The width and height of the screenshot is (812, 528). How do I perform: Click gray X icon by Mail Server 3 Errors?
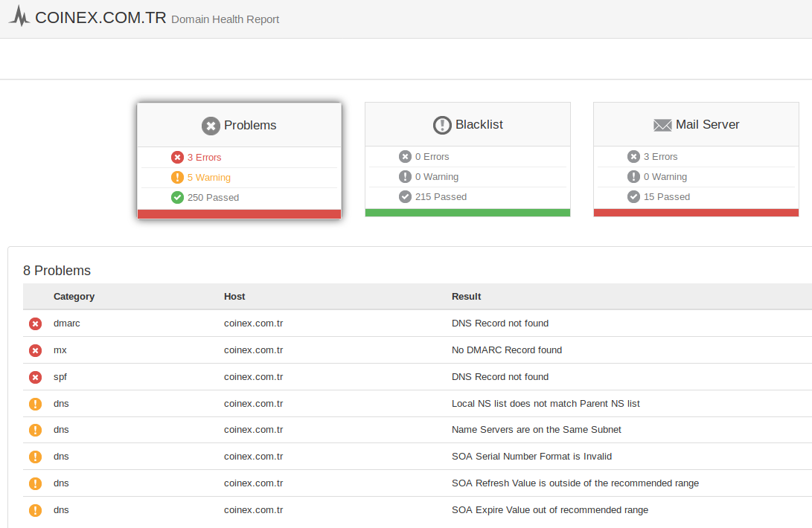634,156
